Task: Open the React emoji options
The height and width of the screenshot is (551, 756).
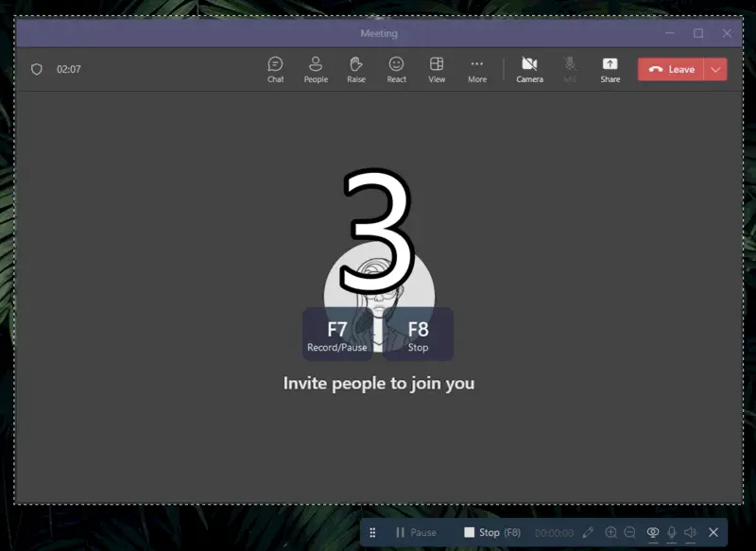Action: (x=397, y=68)
